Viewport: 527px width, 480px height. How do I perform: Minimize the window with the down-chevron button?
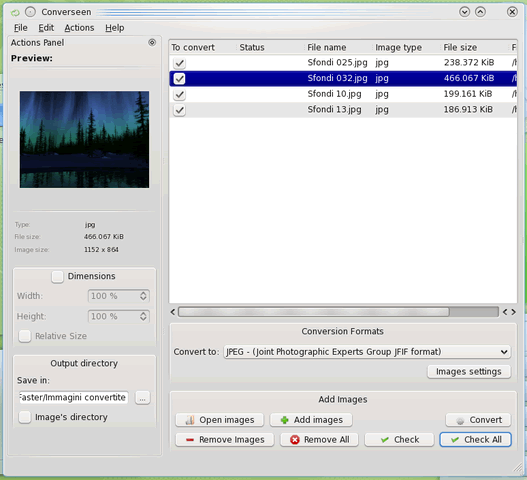[464, 12]
